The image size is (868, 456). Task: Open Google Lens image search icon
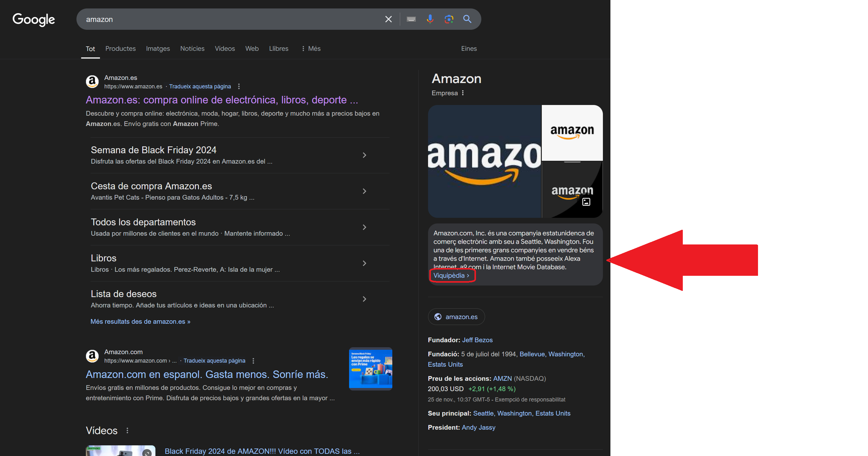click(448, 19)
